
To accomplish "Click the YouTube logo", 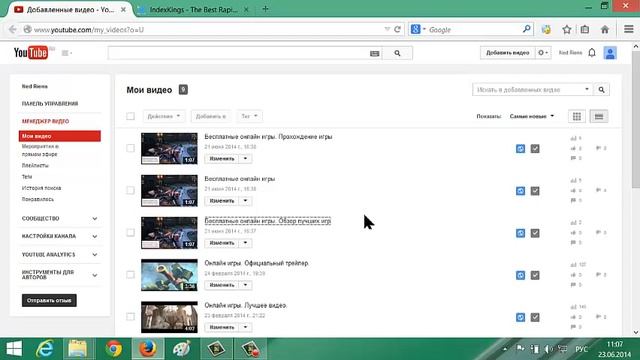I will click(x=31, y=53).
